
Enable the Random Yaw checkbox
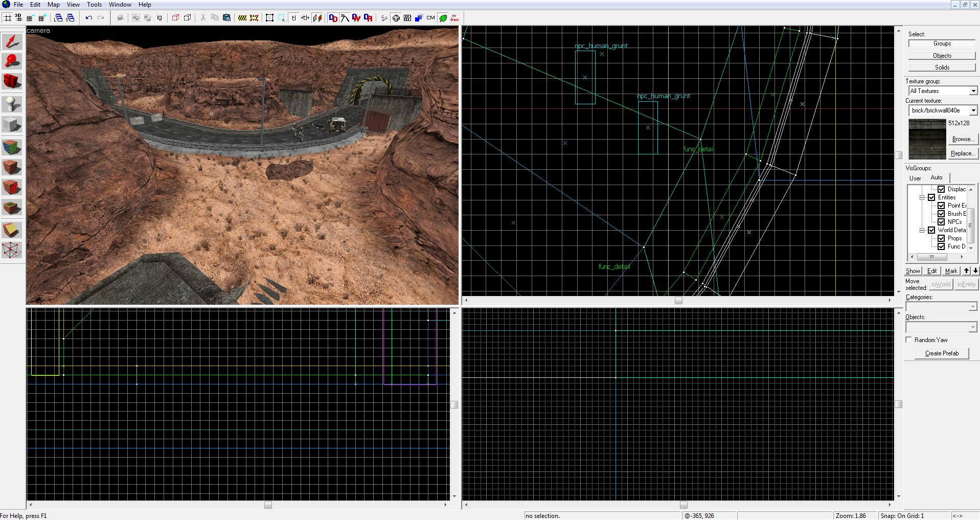(909, 340)
